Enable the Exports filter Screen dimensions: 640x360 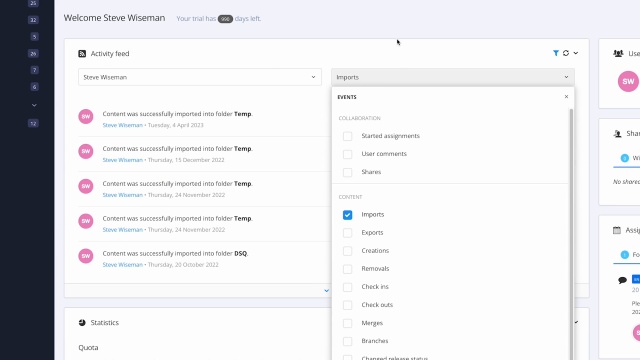click(x=347, y=233)
